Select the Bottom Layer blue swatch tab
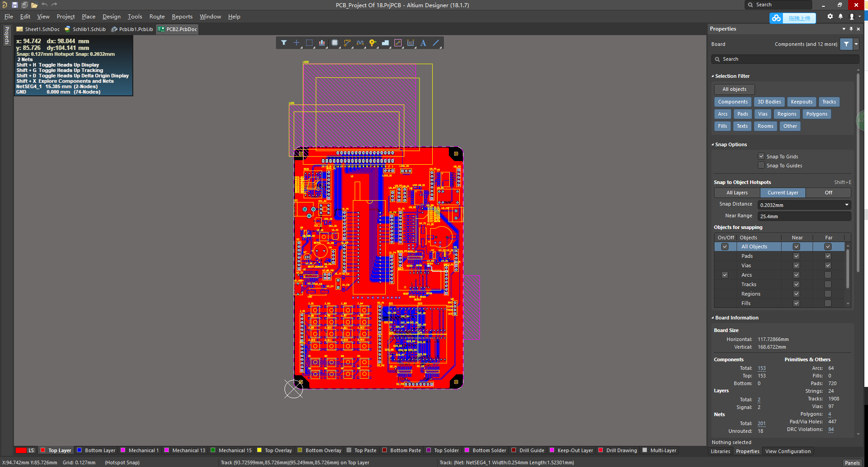 click(96, 450)
